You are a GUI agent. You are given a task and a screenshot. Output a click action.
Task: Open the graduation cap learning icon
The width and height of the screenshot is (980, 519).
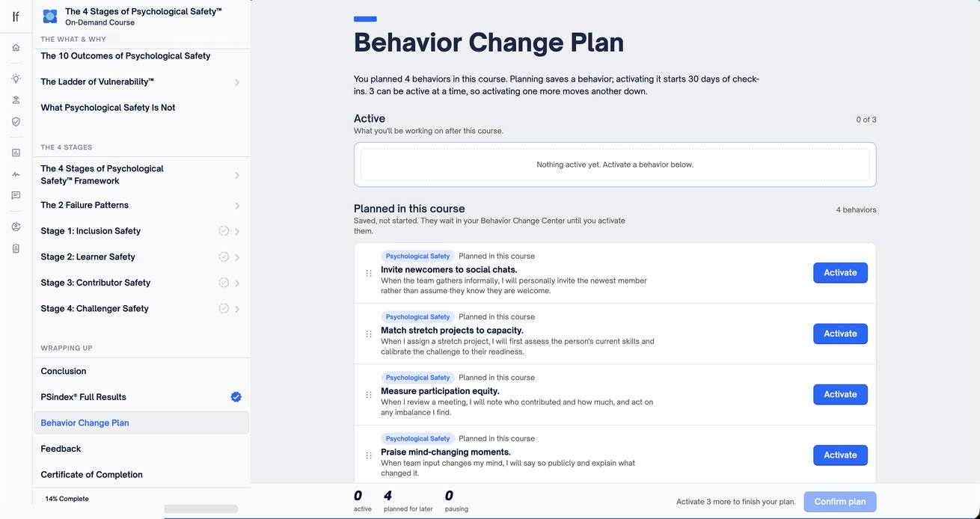(16, 100)
